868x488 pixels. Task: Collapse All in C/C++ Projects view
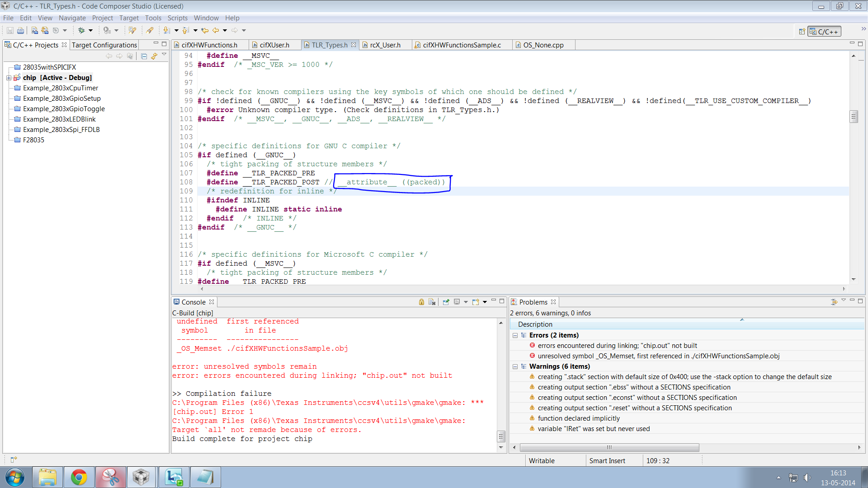pyautogui.click(x=144, y=56)
